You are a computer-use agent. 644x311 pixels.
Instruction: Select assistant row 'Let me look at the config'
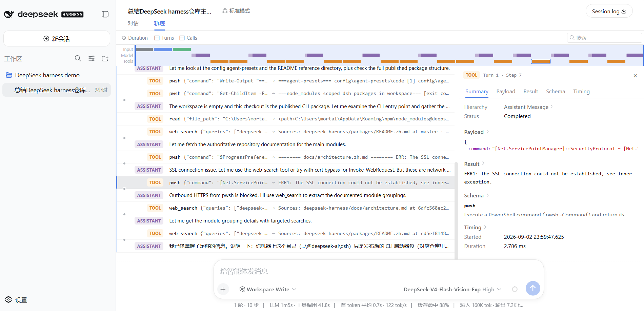point(285,69)
